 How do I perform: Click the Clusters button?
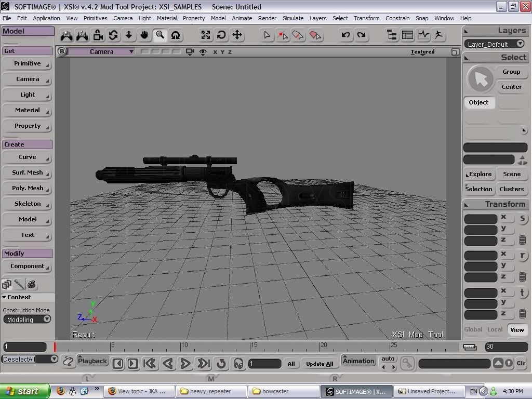[512, 189]
